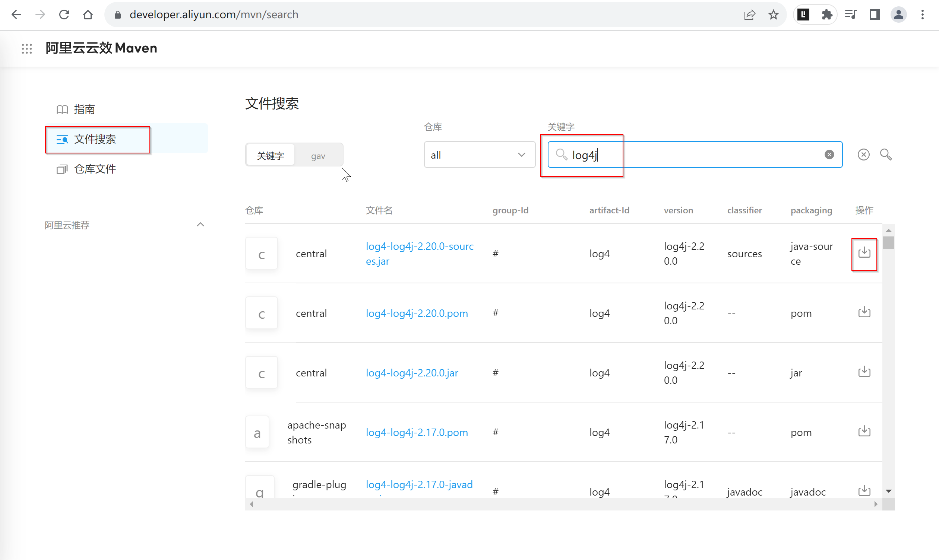The image size is (939, 560).
Task: Click the apache-snapshots repository cell
Action: pyautogui.click(x=316, y=432)
